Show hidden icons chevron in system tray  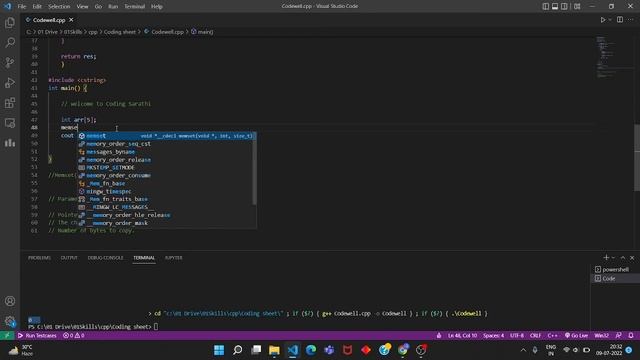tap(523, 350)
